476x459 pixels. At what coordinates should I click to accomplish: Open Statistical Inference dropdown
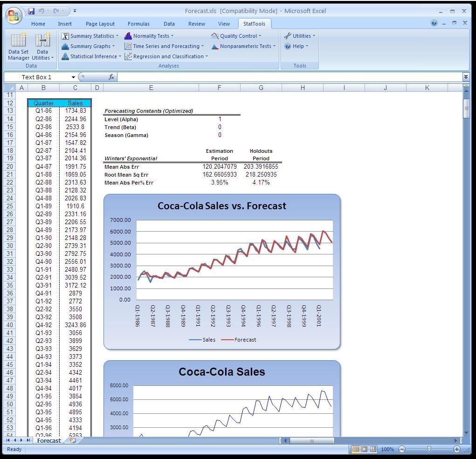click(91, 56)
